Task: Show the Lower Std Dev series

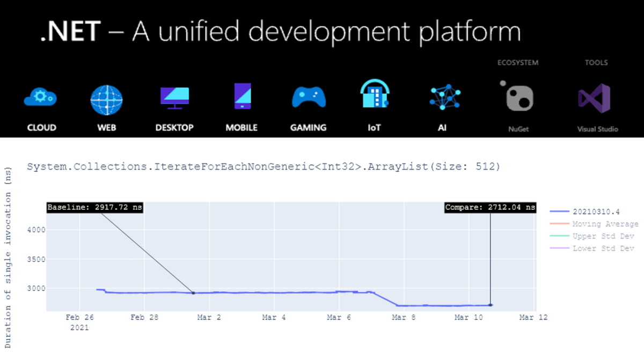Action: pyautogui.click(x=592, y=249)
